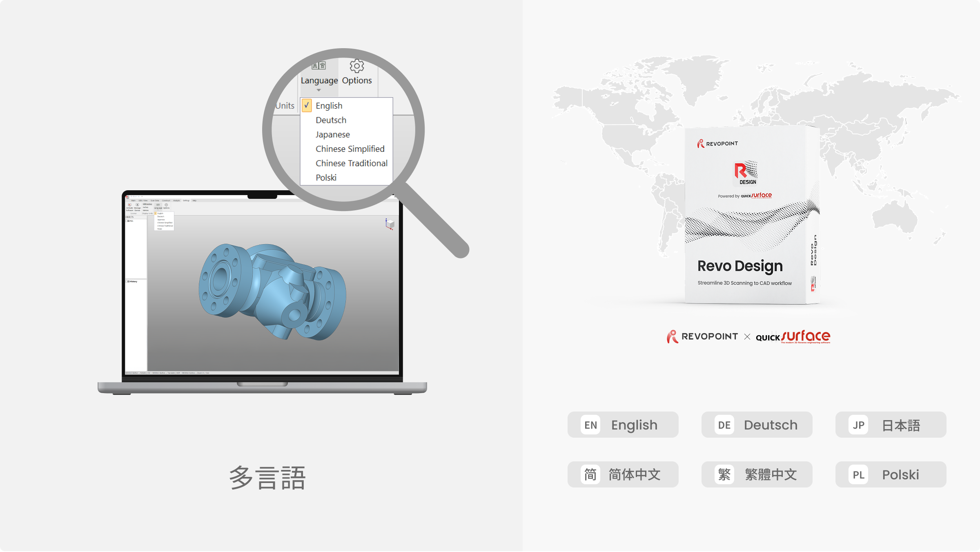Open the Help ribbon tab
This screenshot has width=980, height=552.
coord(194,200)
